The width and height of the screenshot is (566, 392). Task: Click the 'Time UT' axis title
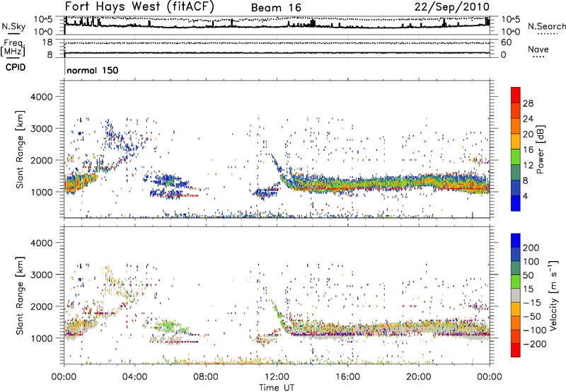click(277, 388)
